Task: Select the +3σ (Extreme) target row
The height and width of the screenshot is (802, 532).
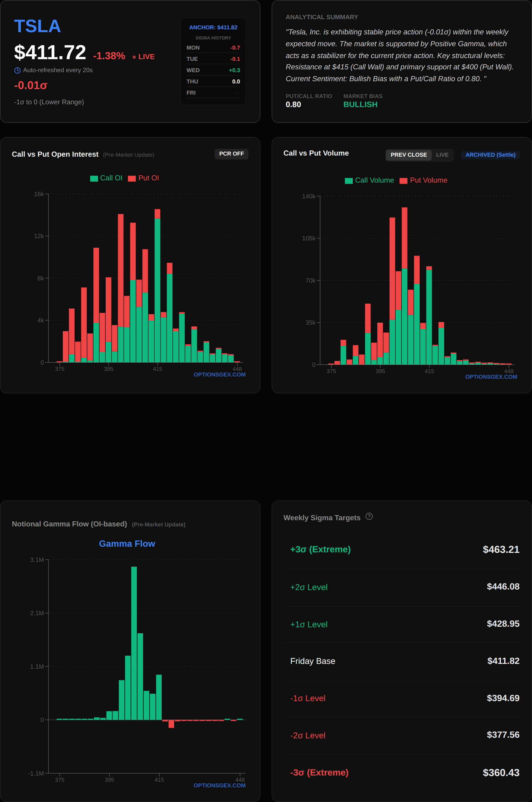Action: (x=401, y=550)
